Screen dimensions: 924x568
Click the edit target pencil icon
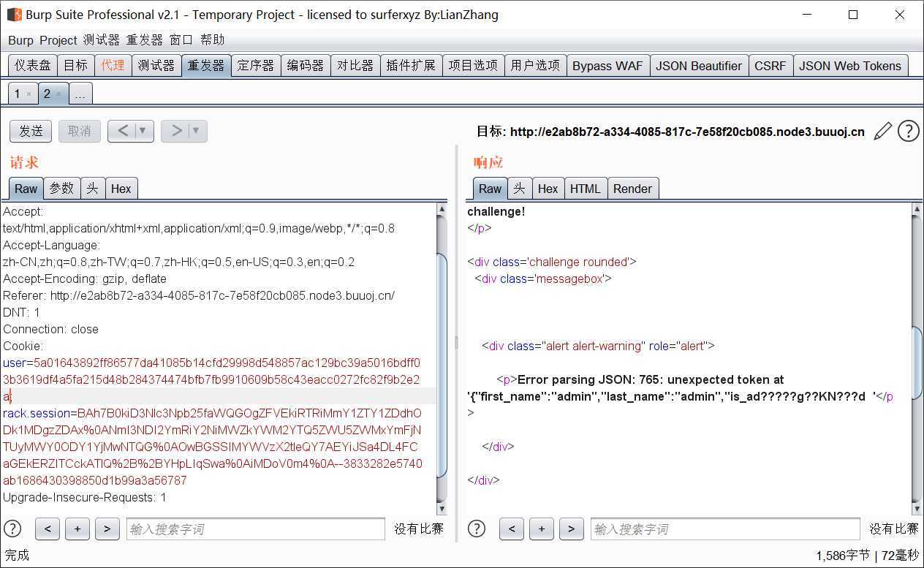[883, 131]
